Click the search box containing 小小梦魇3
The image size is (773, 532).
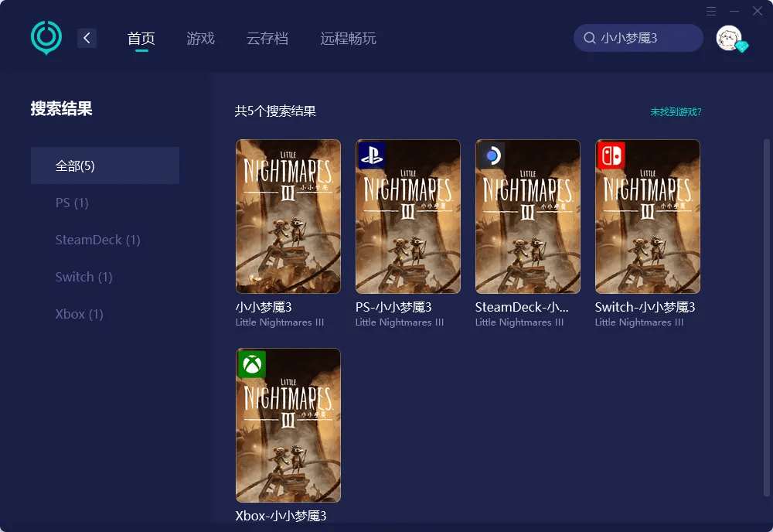coord(638,38)
